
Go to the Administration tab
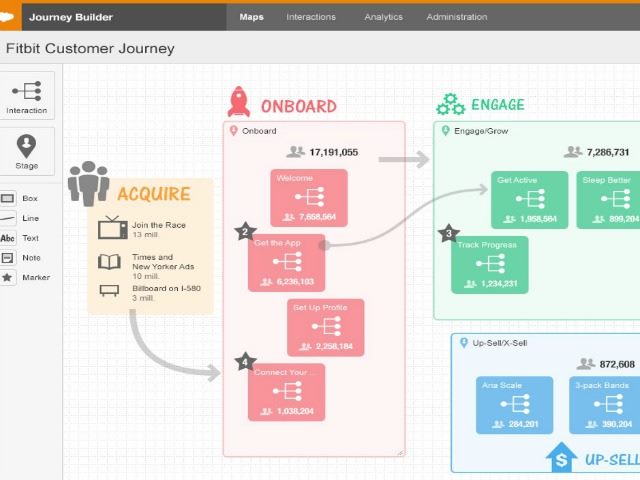(457, 17)
